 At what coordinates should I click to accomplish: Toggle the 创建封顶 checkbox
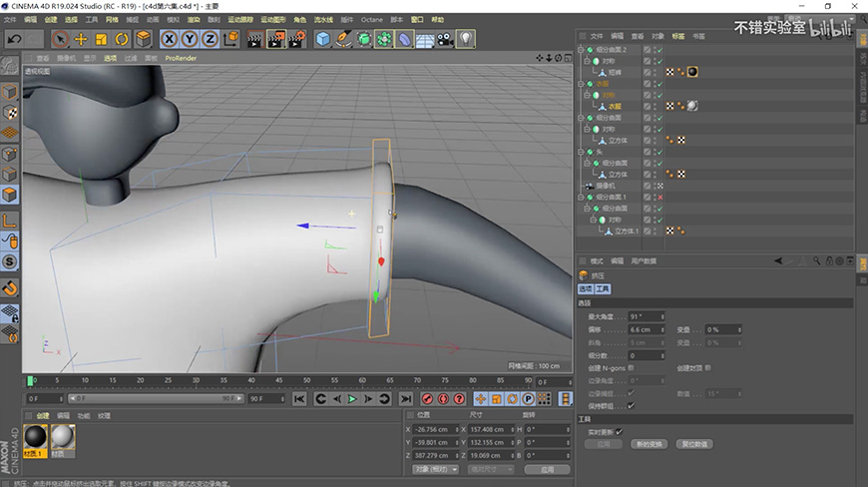[708, 367]
